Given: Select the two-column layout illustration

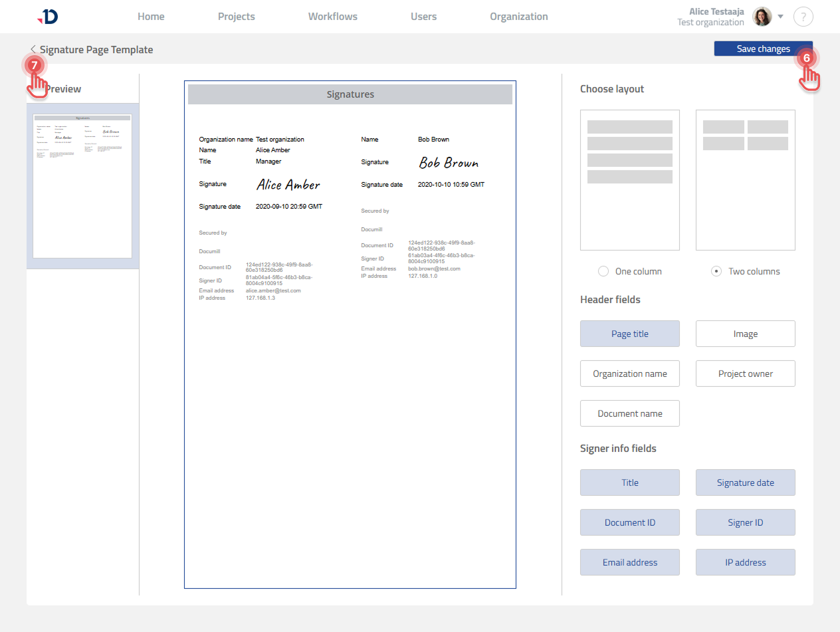Looking at the screenshot, I should 745,179.
